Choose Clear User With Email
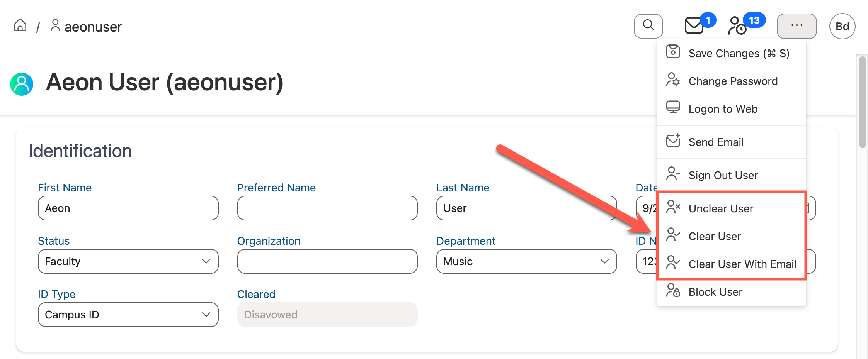 [x=742, y=264]
